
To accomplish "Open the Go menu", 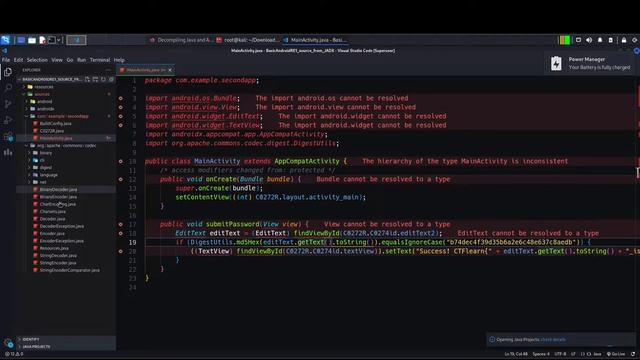I will pos(70,60).
